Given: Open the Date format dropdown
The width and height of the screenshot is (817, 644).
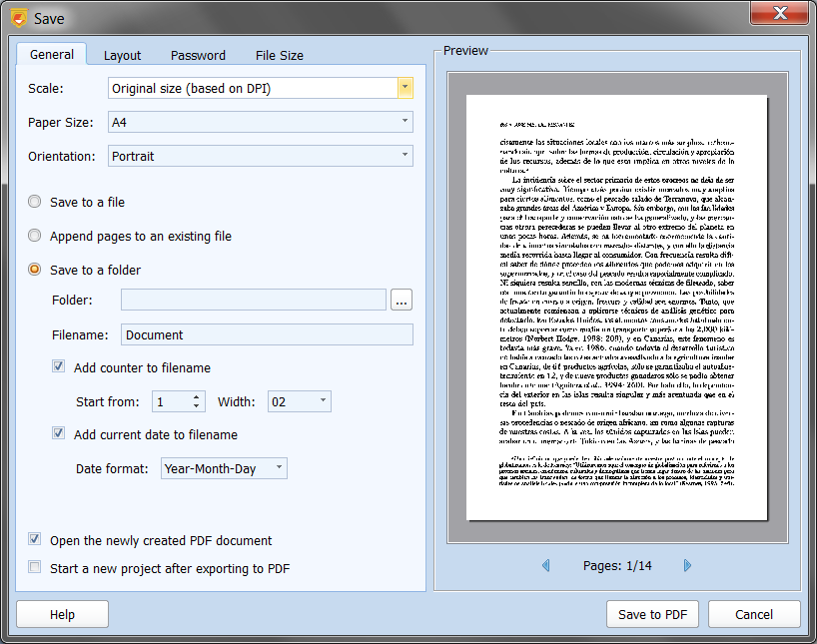Looking at the screenshot, I should tap(279, 468).
